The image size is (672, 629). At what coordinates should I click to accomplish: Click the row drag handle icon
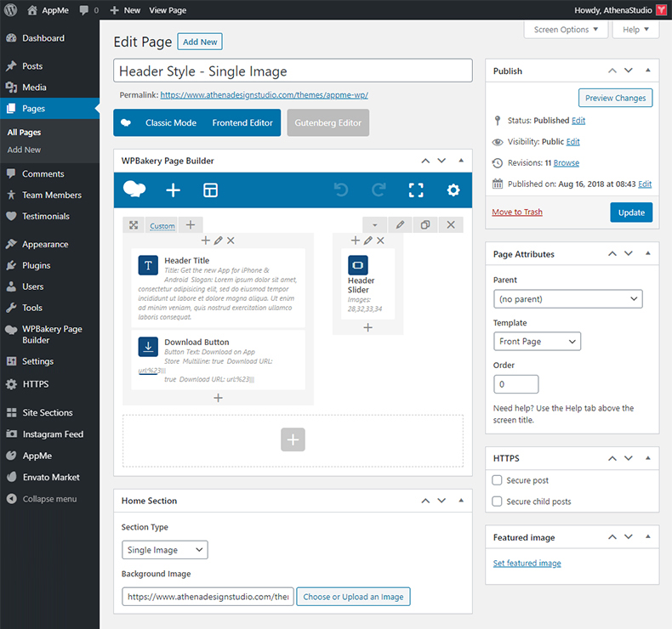point(134,225)
